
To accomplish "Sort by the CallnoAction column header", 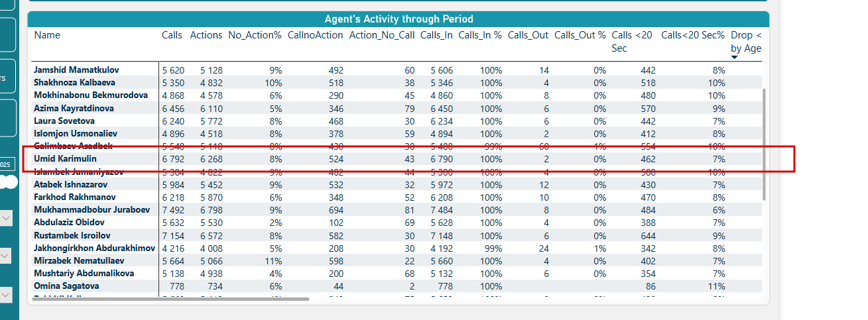I will pos(316,35).
